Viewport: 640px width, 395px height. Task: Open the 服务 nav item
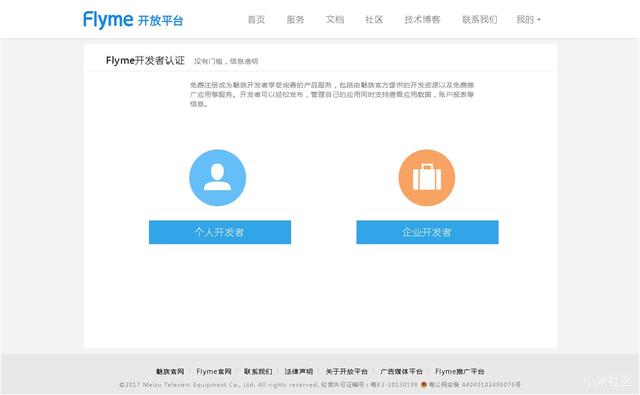[x=295, y=20]
